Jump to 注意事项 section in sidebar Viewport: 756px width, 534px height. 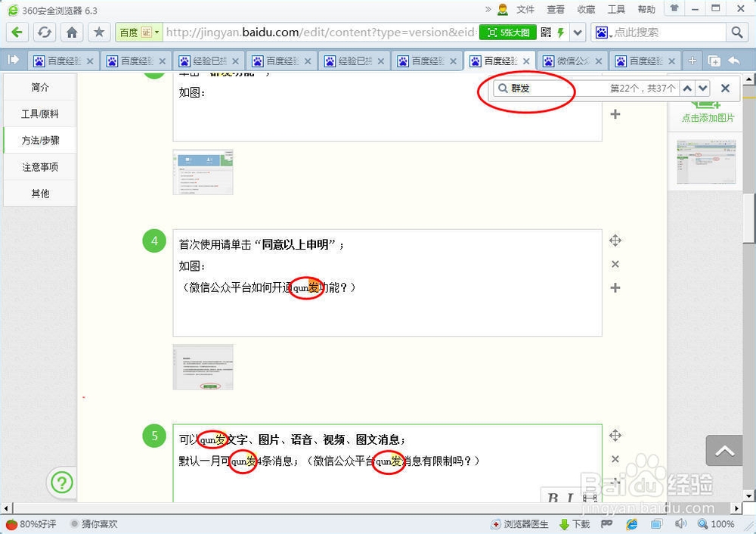pyautogui.click(x=40, y=167)
